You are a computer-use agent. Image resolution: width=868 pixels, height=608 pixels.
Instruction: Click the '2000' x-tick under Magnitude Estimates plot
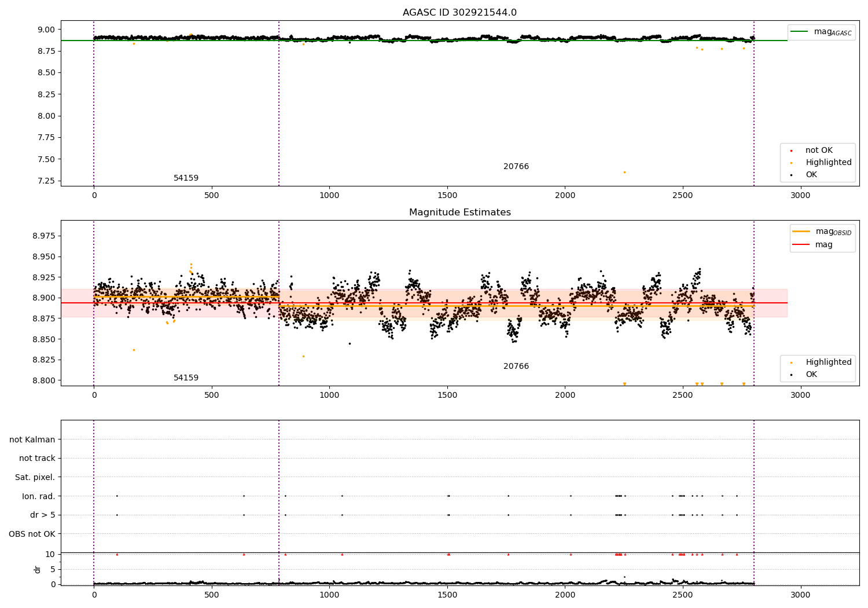pyautogui.click(x=565, y=395)
